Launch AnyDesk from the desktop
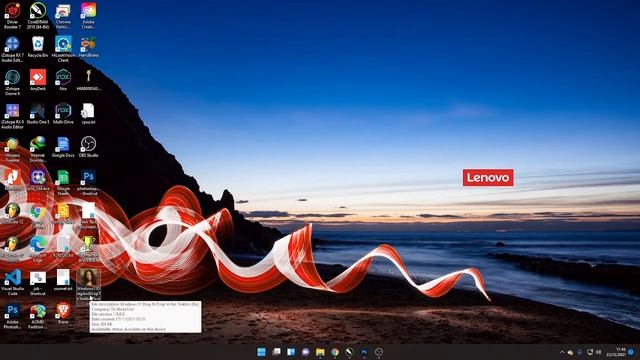The image size is (640, 360). pyautogui.click(x=38, y=80)
